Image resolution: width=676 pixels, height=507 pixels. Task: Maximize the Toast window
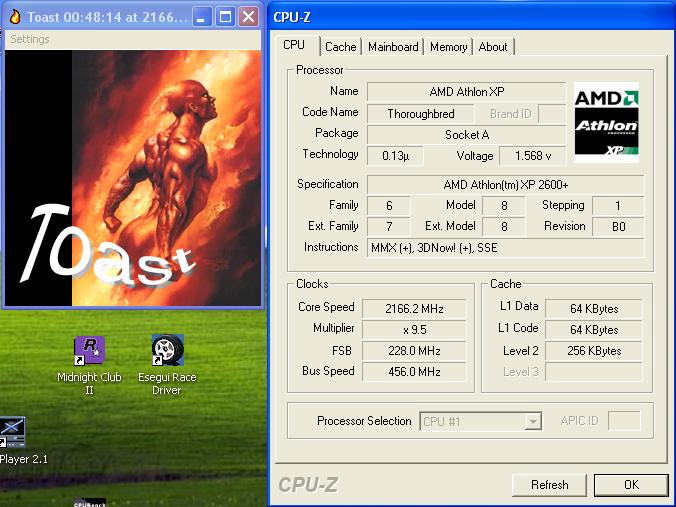(225, 17)
